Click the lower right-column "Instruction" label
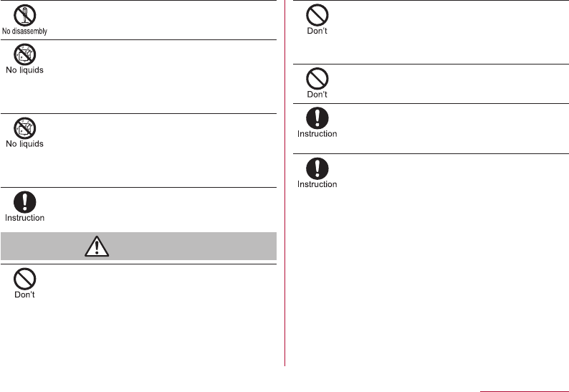The width and height of the screenshot is (569, 392). pos(317,184)
